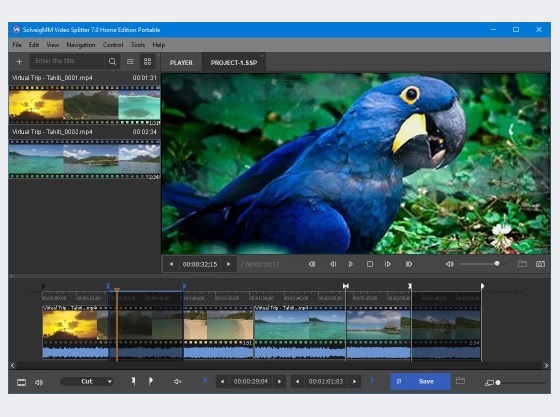Click the 'Enter the title' search field
This screenshot has height=417, width=560.
(68, 61)
